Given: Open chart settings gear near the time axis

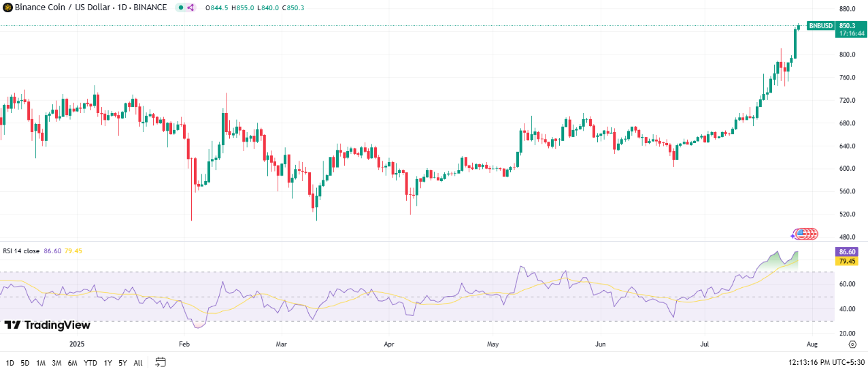Looking at the screenshot, I should click(x=852, y=345).
